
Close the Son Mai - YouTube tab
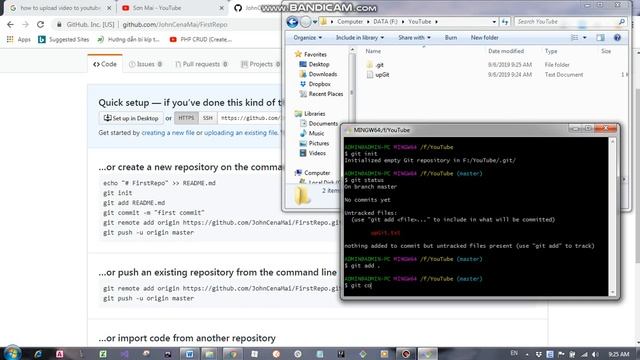pyautogui.click(x=221, y=8)
